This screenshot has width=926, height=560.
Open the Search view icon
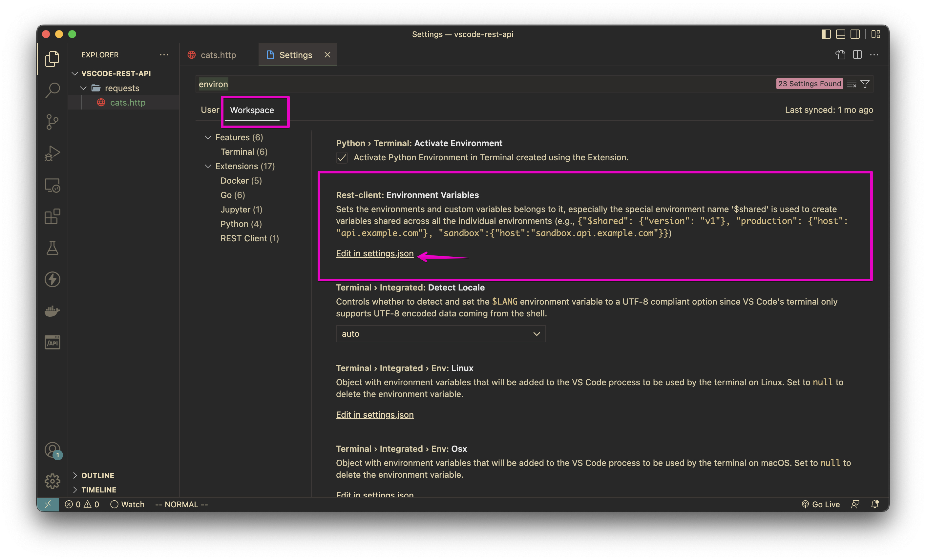point(52,90)
